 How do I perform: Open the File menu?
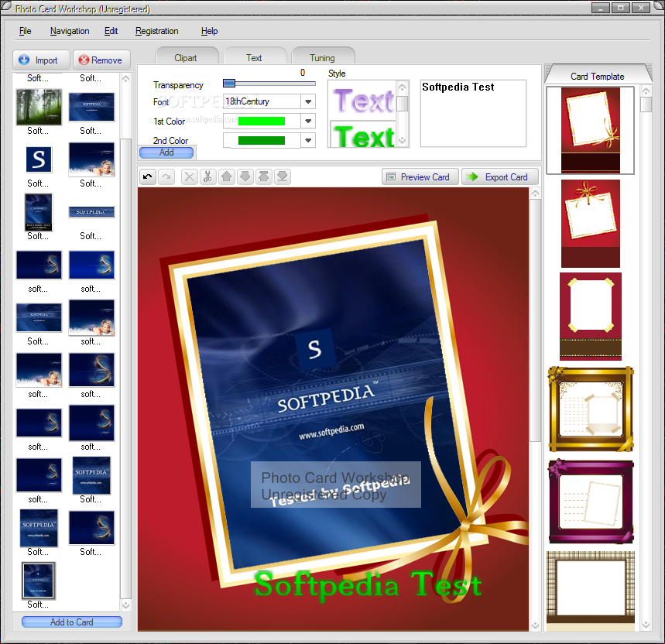(25, 31)
